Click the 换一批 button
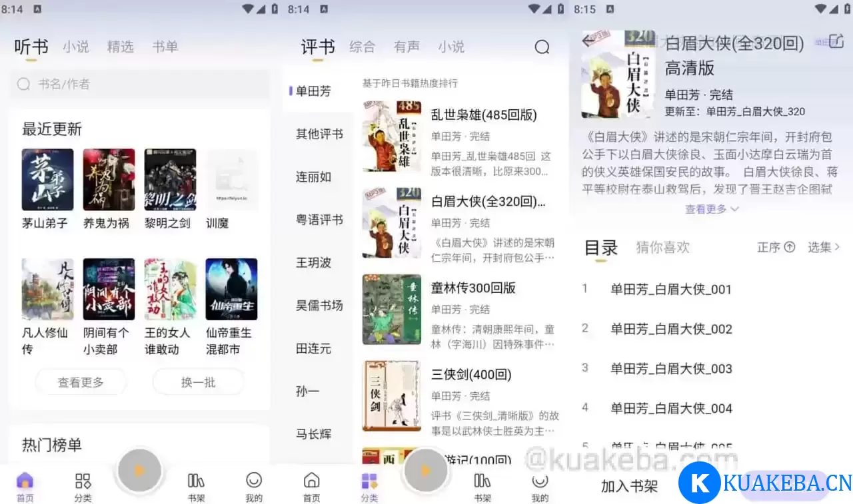 click(x=198, y=382)
